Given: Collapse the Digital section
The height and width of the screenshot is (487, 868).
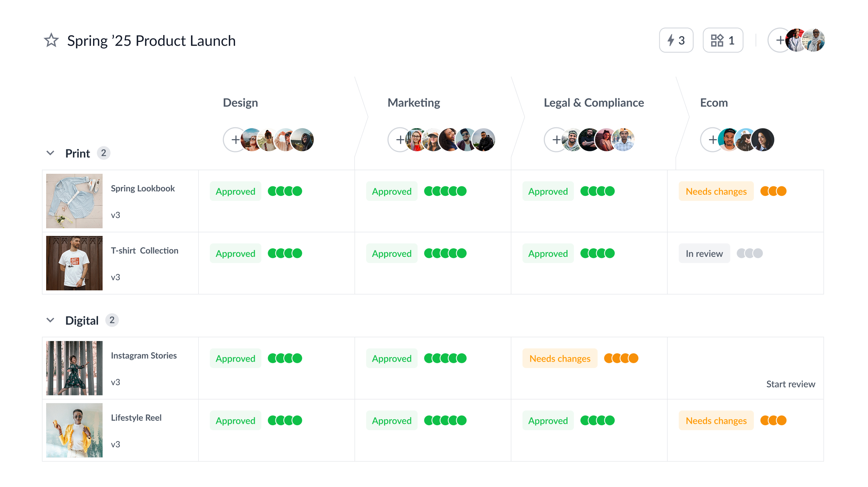Looking at the screenshot, I should click(50, 320).
